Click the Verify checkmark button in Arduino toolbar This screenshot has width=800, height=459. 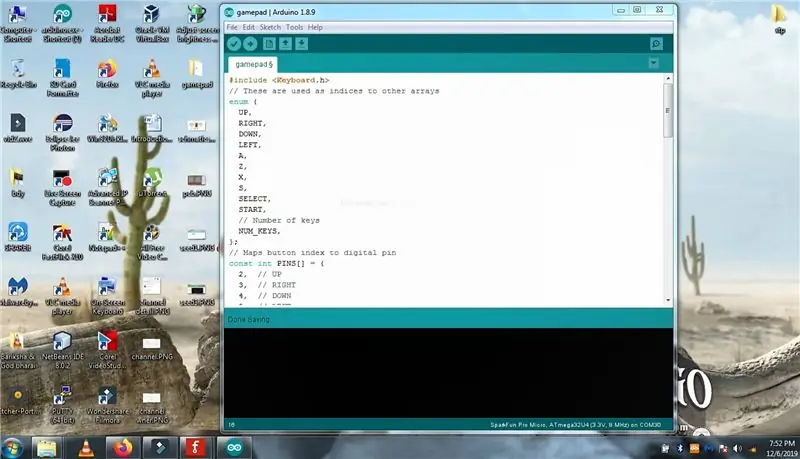click(x=234, y=44)
